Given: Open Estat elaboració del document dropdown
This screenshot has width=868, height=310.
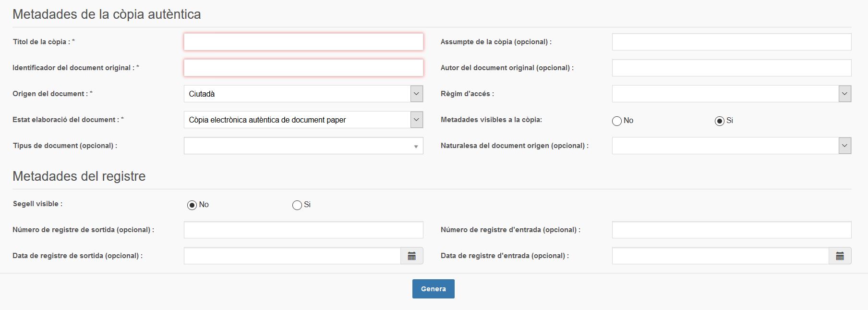Looking at the screenshot, I should tap(416, 120).
